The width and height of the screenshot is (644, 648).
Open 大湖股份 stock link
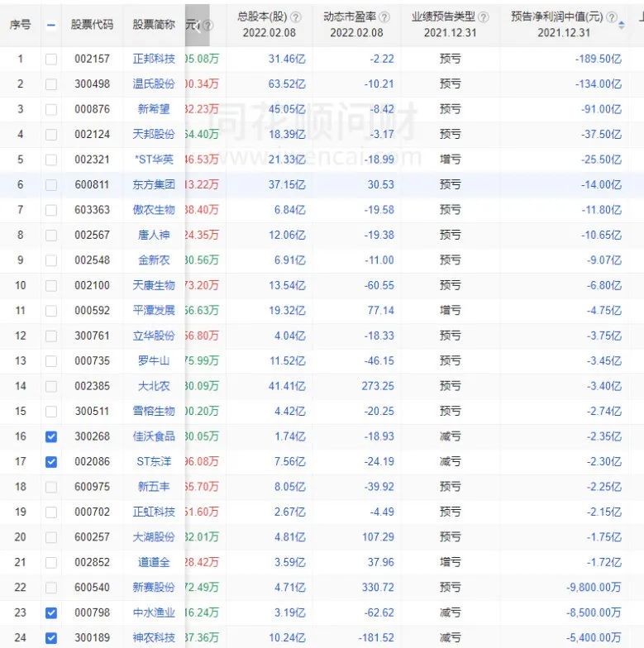154,537
